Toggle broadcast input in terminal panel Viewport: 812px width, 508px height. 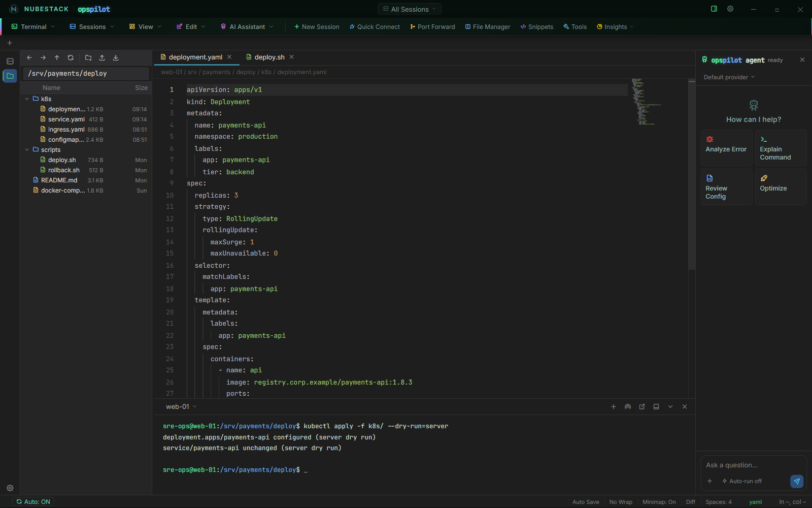[628, 407]
